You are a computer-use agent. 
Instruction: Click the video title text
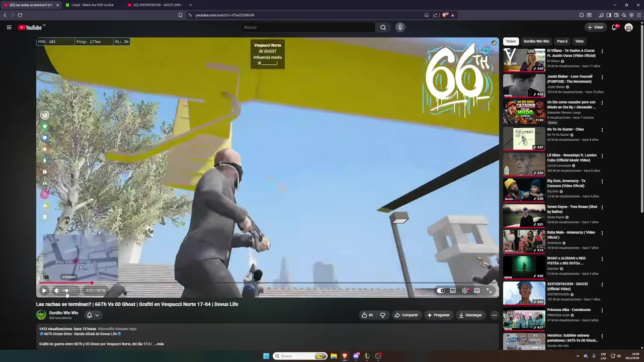click(137, 304)
